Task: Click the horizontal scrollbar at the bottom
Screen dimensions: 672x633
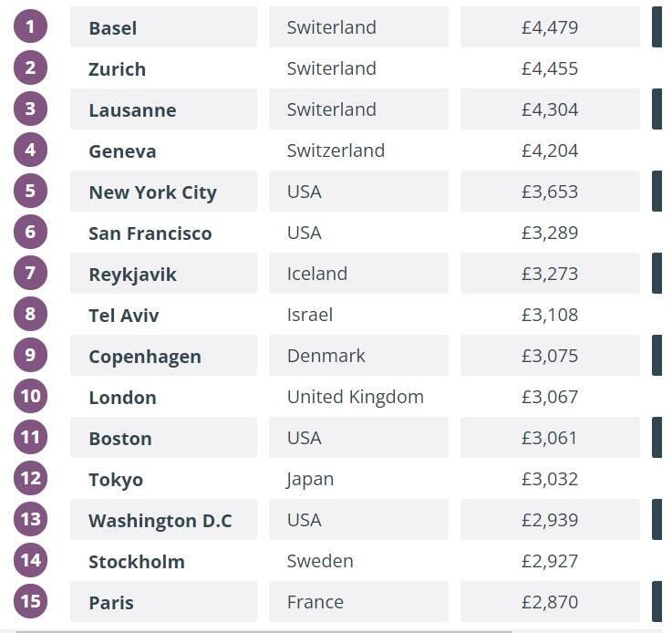Action: coord(264,631)
